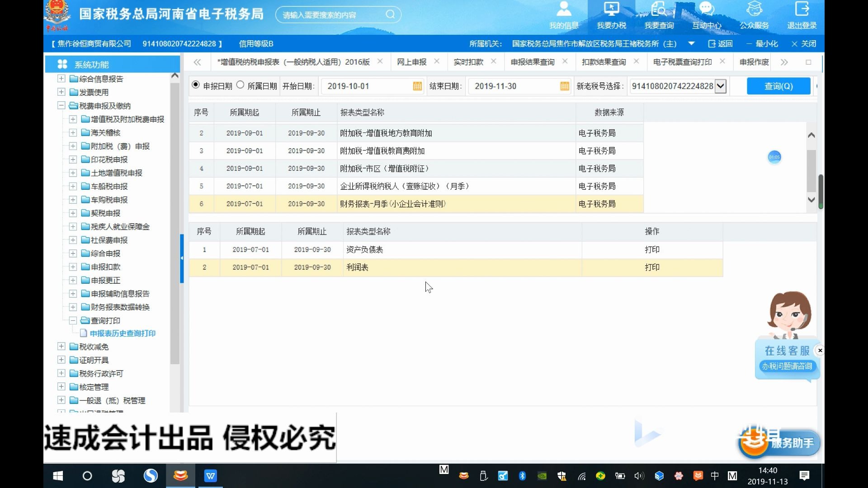Switch to the 申报结果查询 tab
868x488 pixels.
point(533,62)
